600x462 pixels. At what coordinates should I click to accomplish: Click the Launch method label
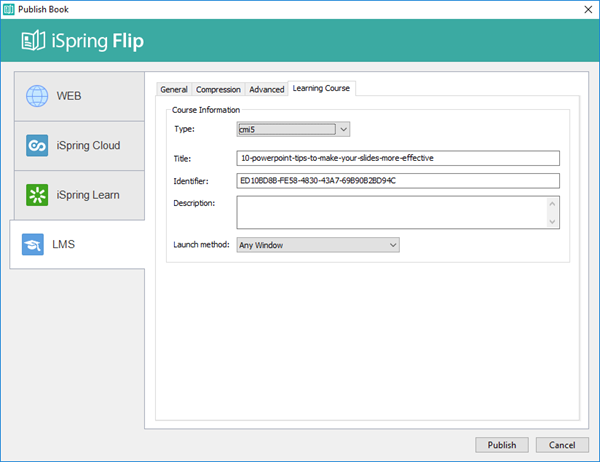coord(201,245)
